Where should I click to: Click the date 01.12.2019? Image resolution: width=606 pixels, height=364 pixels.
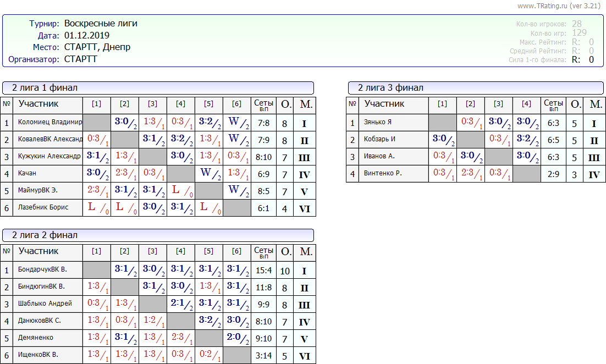point(87,36)
